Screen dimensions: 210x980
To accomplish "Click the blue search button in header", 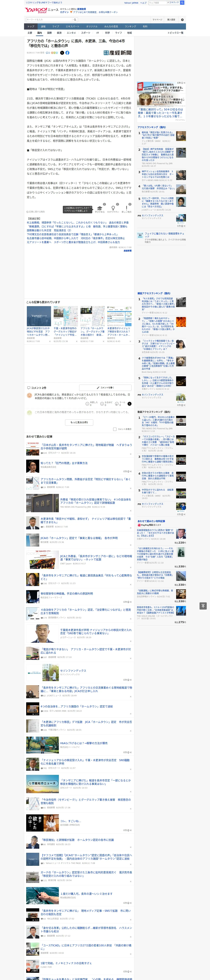I will pos(182,3).
